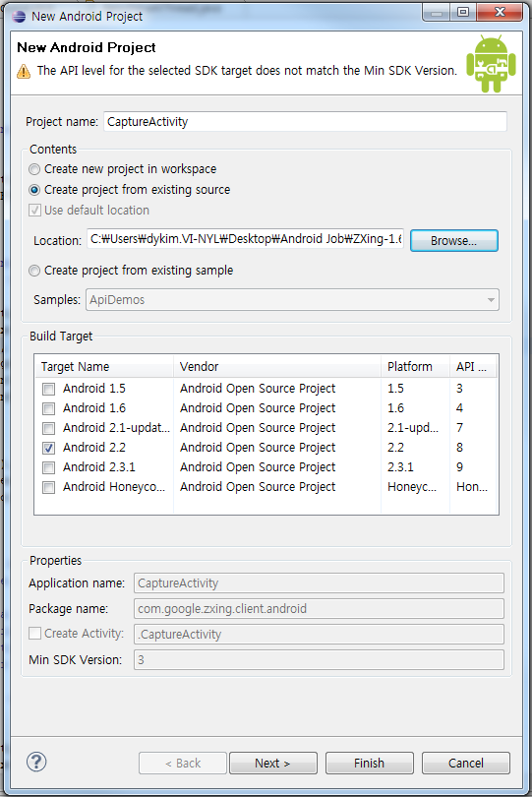Click Vendor cell in Android Honeycomb row
Image resolution: width=532 pixels, height=797 pixels.
258,487
